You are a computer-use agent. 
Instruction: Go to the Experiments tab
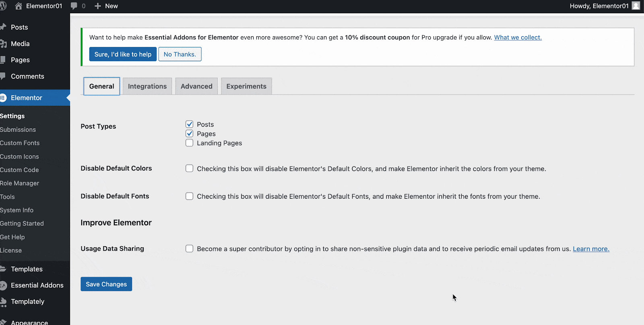(246, 86)
